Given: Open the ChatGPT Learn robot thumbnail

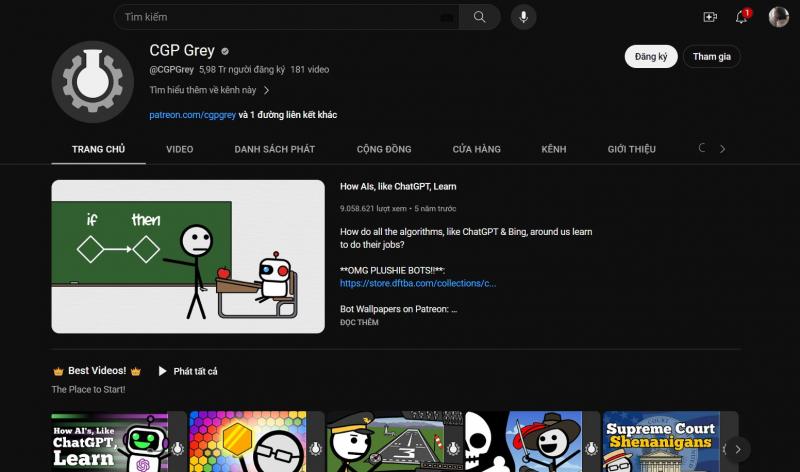Looking at the screenshot, I should click(119, 442).
